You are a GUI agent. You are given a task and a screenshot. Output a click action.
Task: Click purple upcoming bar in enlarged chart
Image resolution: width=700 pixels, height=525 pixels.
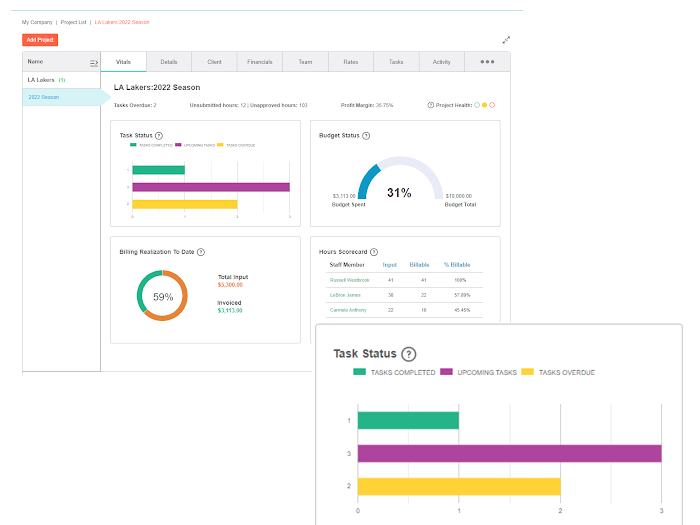[509, 454]
